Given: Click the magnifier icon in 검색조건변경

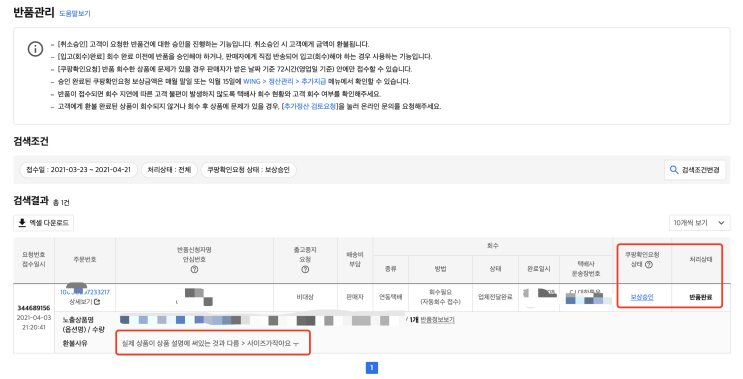Looking at the screenshot, I should coord(674,170).
